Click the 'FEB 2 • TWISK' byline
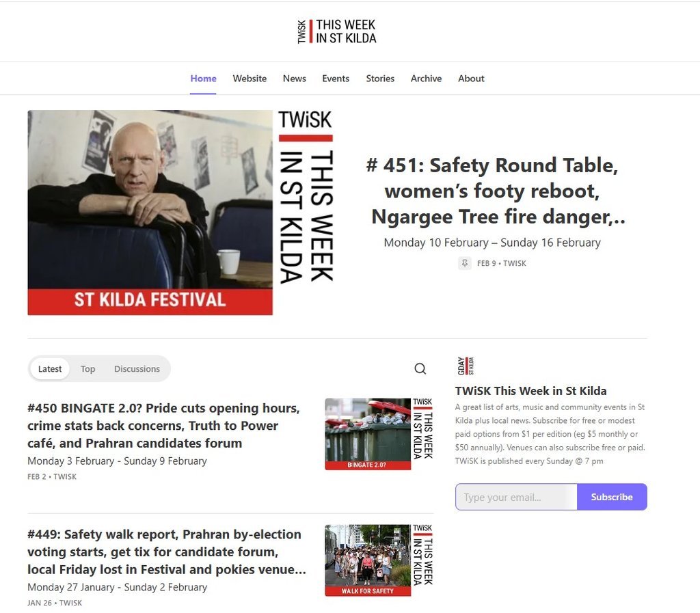The height and width of the screenshot is (613, 700). tap(52, 476)
